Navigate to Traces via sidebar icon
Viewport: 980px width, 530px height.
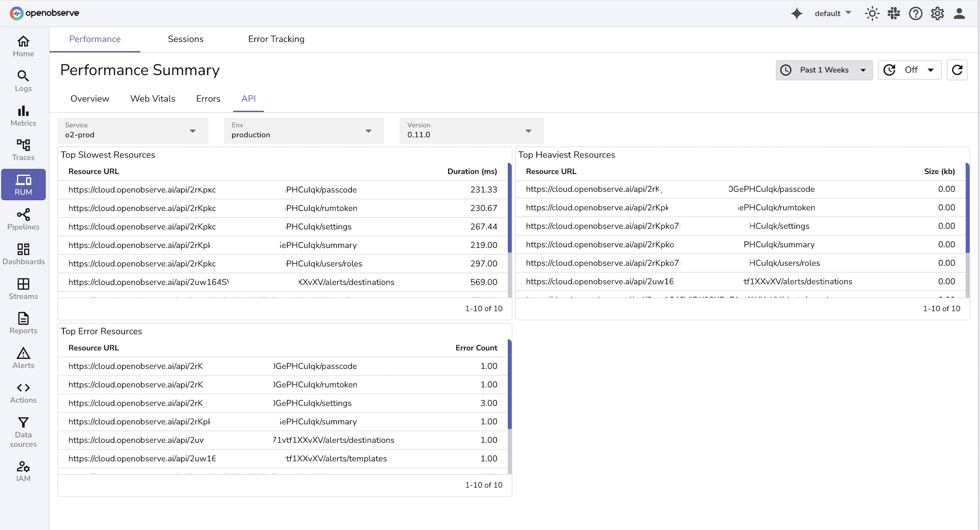point(23,150)
